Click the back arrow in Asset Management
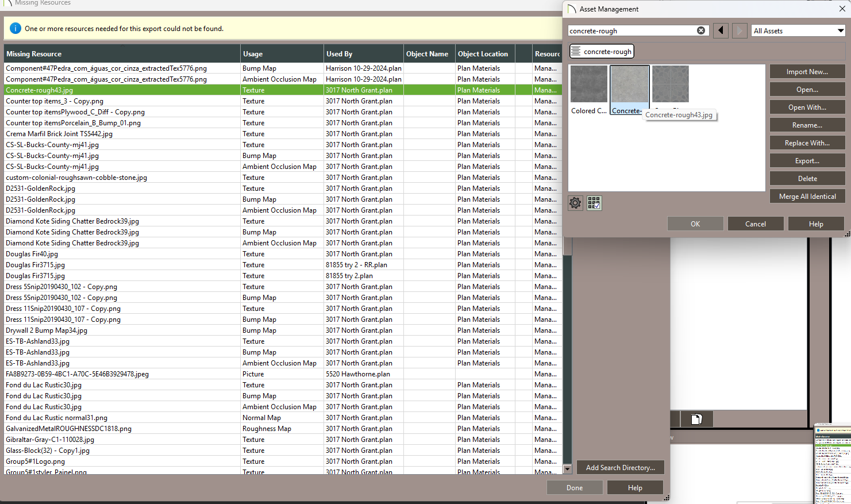Viewport: 851px width, 504px height. click(x=721, y=30)
